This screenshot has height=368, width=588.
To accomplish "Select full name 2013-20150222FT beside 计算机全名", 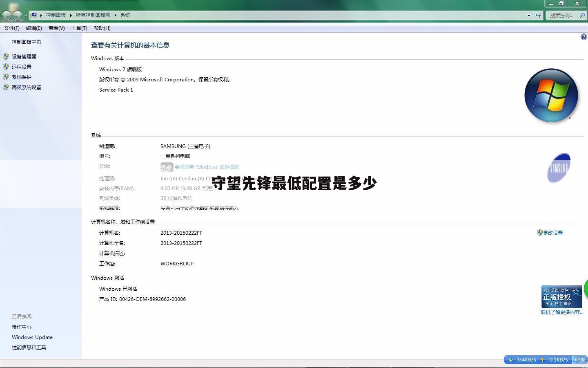I will pyautogui.click(x=181, y=243).
